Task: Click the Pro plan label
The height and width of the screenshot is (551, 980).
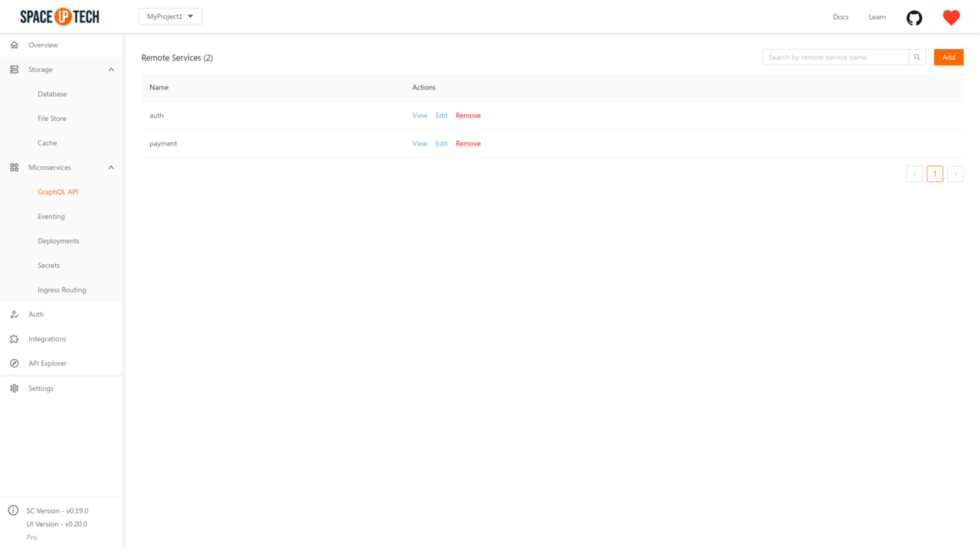Action: point(31,537)
